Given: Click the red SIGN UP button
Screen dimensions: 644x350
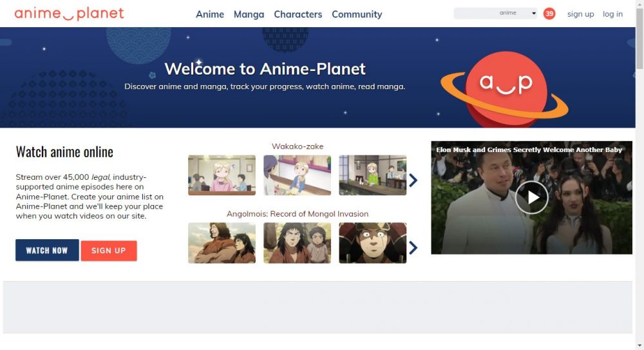Looking at the screenshot, I should click(109, 251).
